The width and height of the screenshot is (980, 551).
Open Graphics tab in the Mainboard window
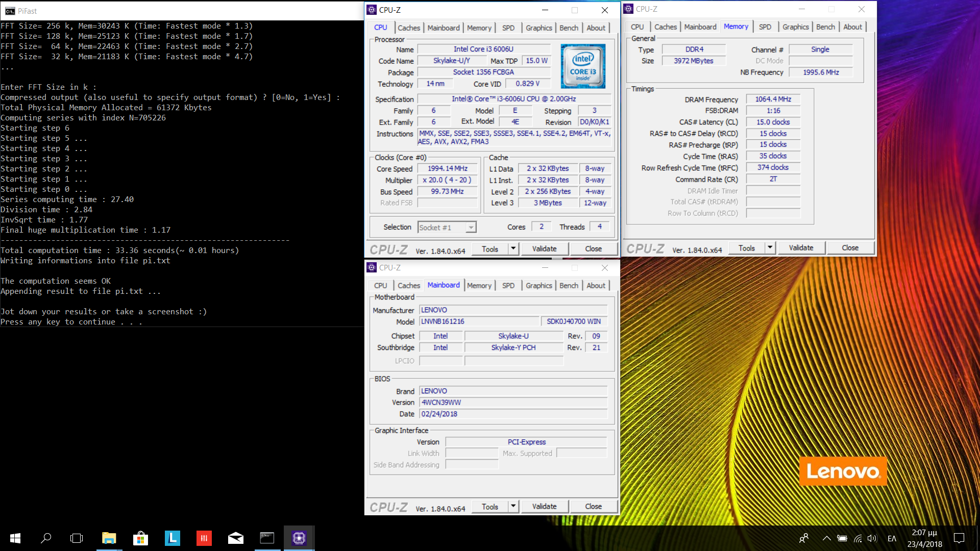click(x=539, y=286)
